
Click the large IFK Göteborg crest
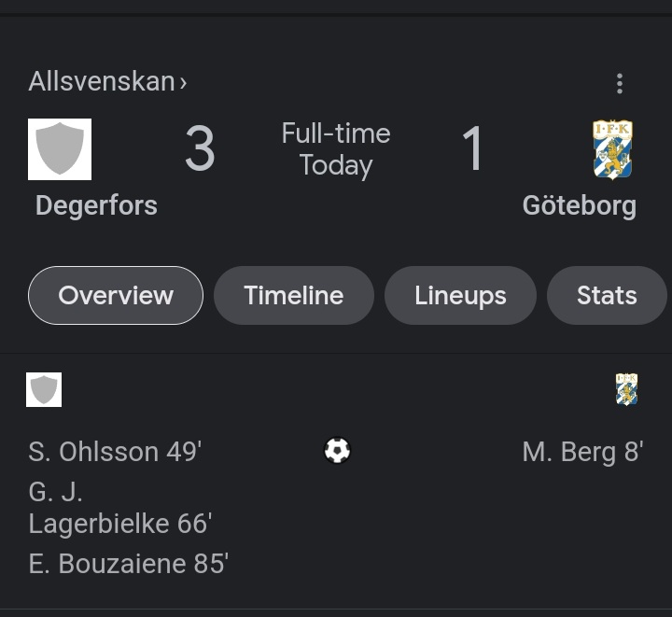(612, 149)
